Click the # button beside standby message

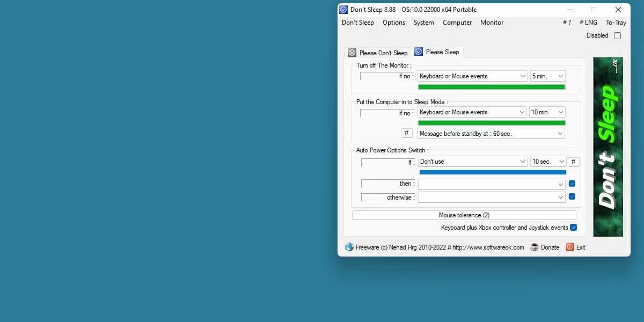point(407,134)
